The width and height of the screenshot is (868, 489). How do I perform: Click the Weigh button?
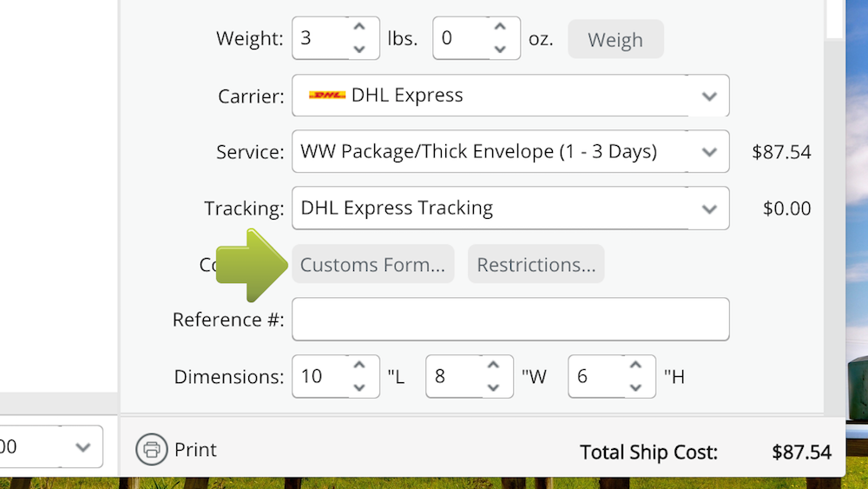[x=615, y=40]
